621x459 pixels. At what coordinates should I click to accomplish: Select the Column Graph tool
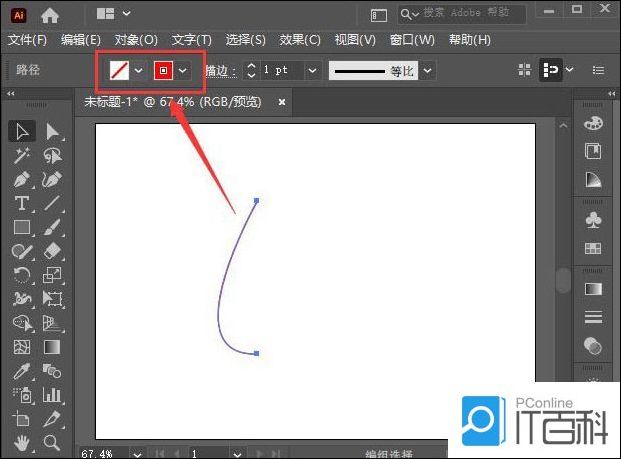52,395
